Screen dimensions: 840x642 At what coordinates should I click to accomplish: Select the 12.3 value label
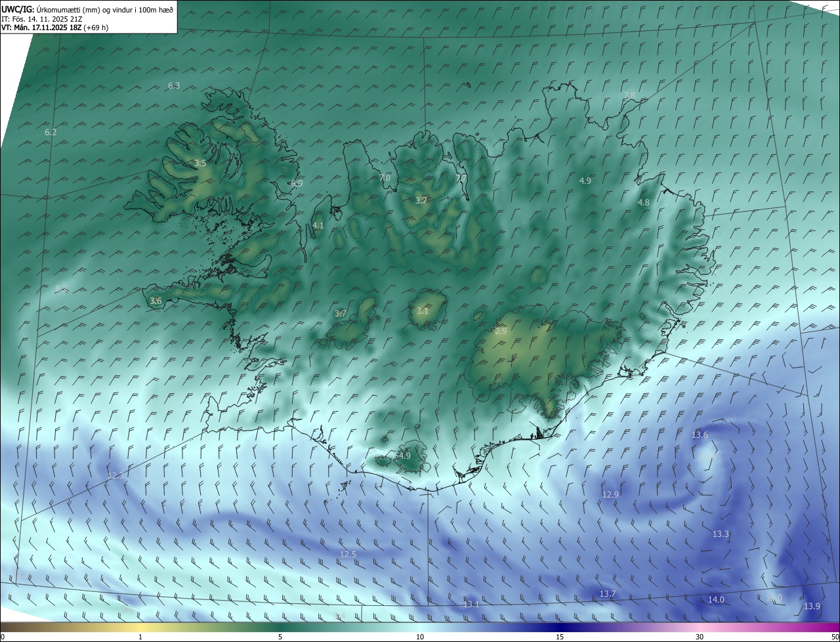pos(115,476)
